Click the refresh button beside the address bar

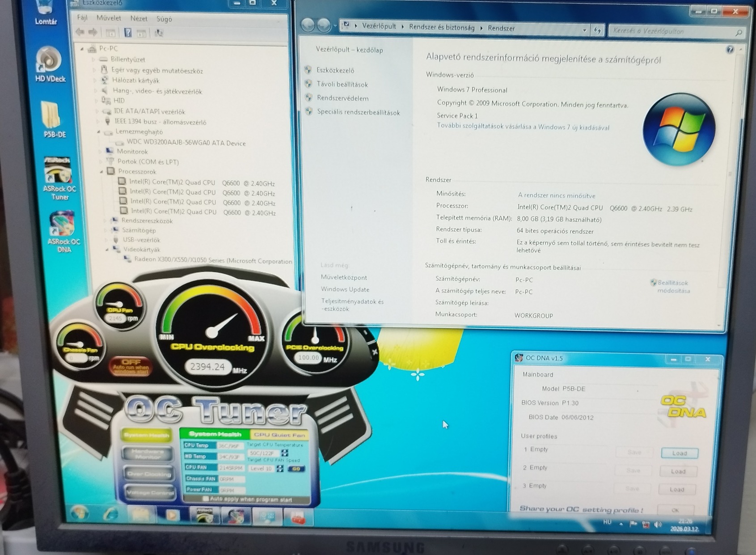tap(597, 30)
